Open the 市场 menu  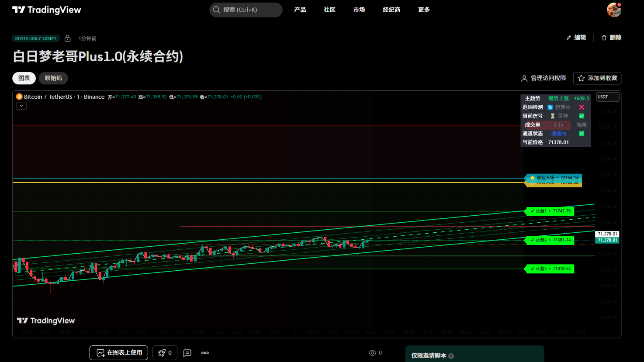tap(359, 10)
